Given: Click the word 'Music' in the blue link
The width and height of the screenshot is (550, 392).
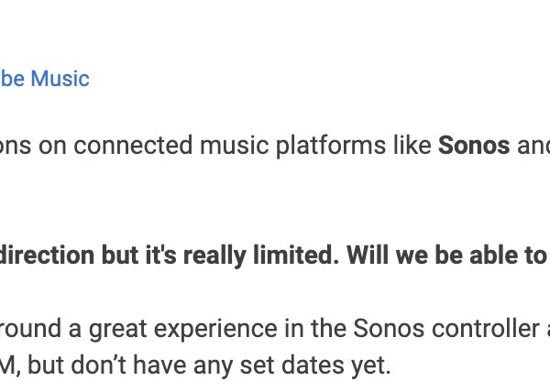Looking at the screenshot, I should [x=60, y=79].
